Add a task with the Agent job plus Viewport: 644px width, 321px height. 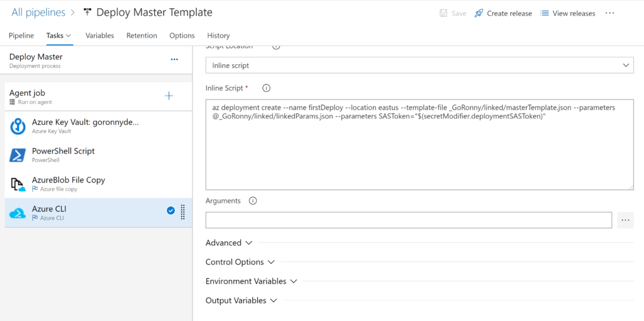click(x=169, y=96)
